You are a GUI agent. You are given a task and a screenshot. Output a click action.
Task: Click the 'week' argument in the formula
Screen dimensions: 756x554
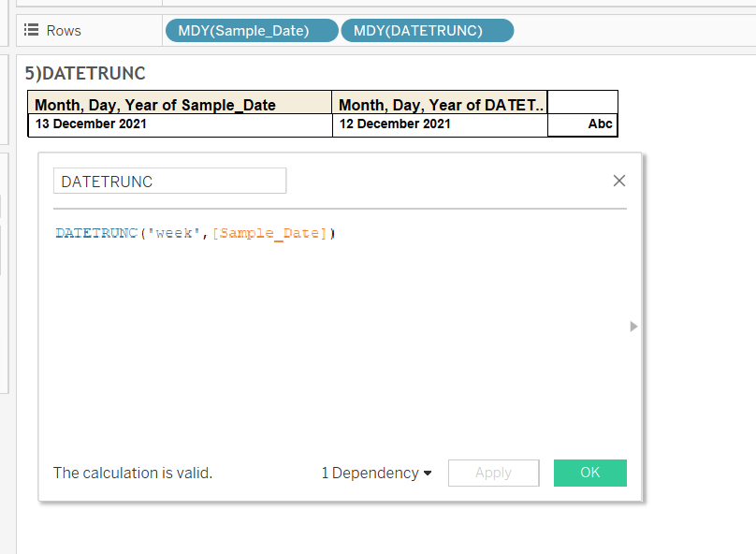click(x=174, y=233)
